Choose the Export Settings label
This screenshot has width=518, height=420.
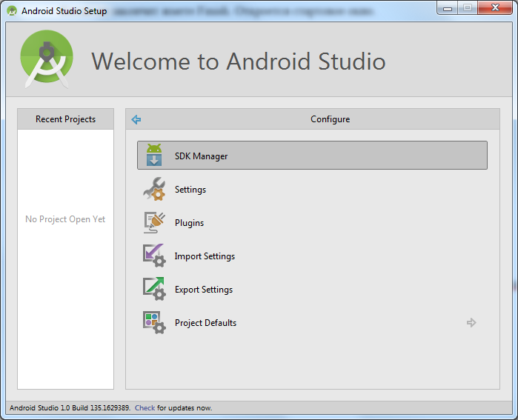204,290
